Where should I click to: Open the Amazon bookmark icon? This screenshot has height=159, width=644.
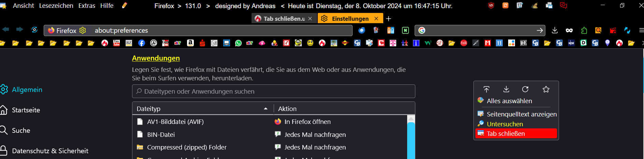[190, 43]
